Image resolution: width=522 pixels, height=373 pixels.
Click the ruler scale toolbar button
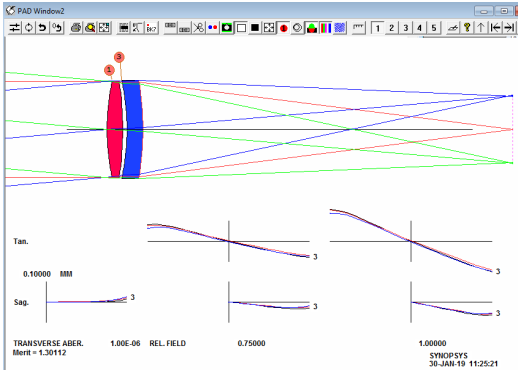click(x=358, y=28)
